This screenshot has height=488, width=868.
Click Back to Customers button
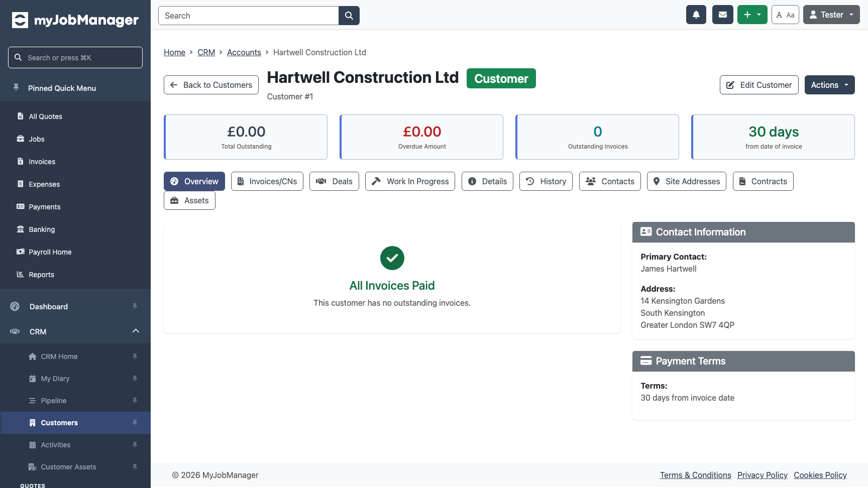[211, 85]
